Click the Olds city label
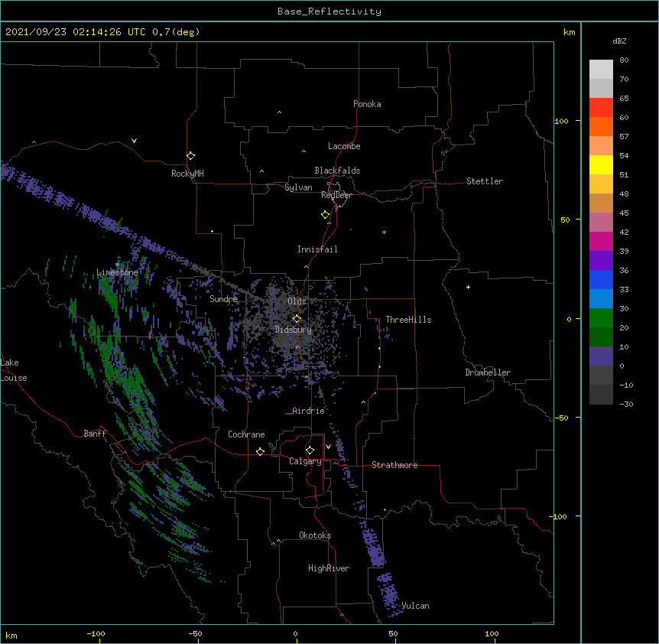This screenshot has height=644, width=659. pyautogui.click(x=297, y=301)
